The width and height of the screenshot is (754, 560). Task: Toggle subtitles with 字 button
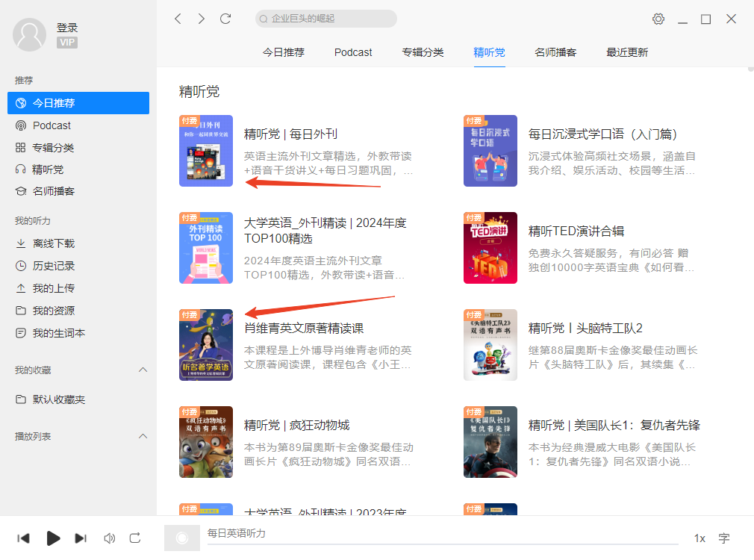coord(724,538)
